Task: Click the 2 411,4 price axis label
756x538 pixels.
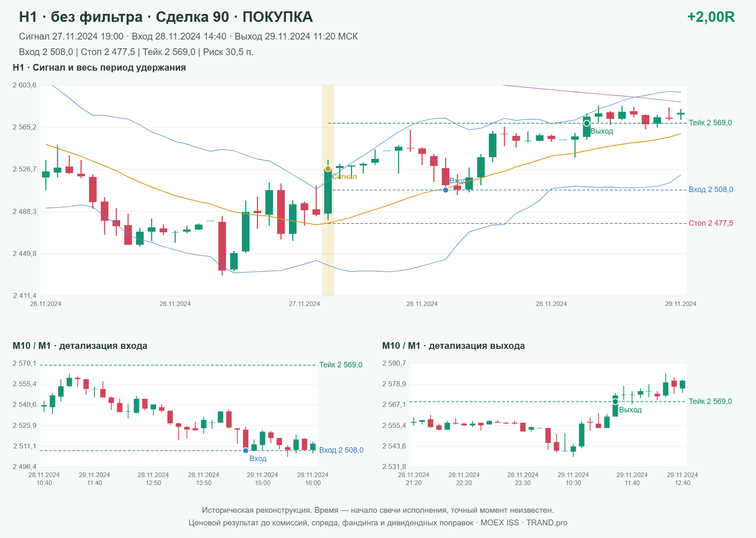Action: pos(25,296)
